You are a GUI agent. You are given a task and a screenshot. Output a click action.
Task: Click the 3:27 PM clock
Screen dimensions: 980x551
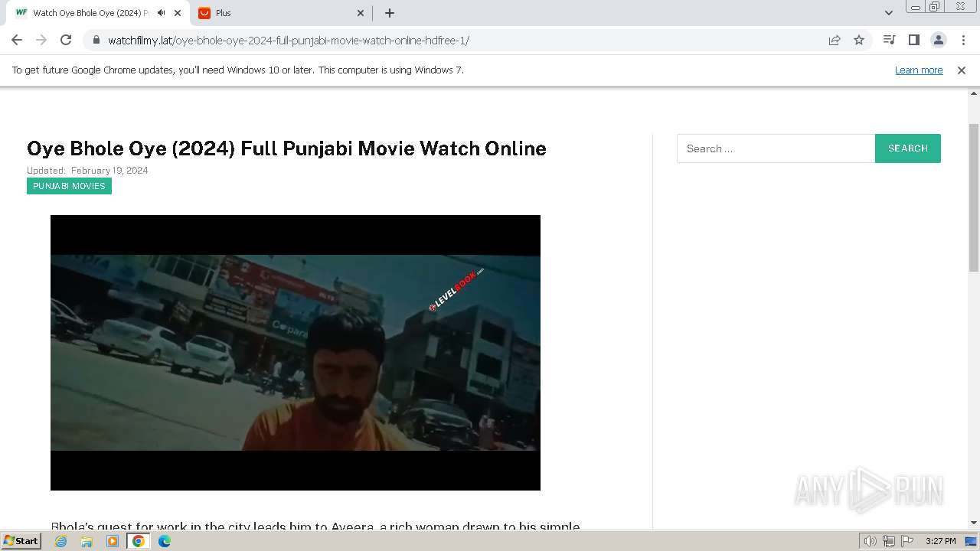[941, 541]
